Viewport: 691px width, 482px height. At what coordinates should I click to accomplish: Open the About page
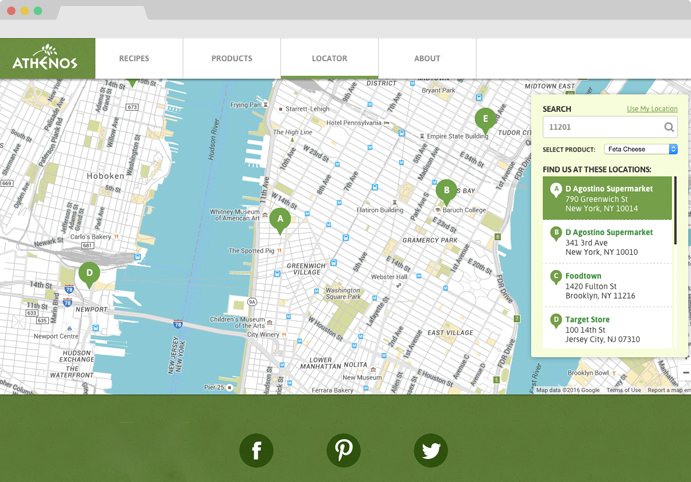click(427, 58)
